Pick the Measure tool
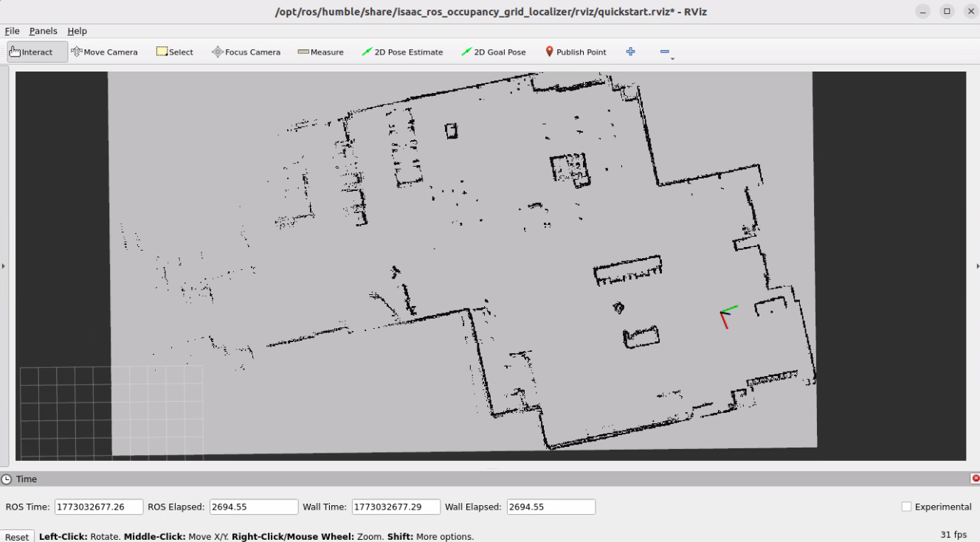This screenshot has width=980, height=542. [320, 52]
